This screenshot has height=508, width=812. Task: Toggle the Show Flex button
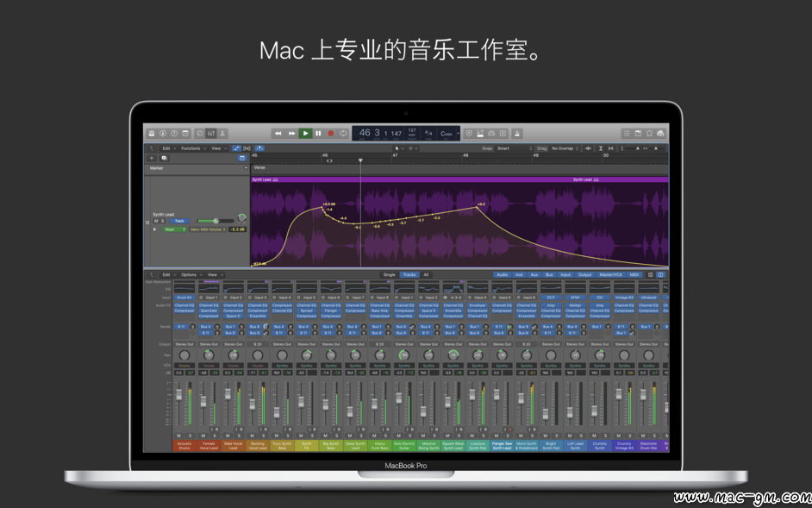point(247,148)
